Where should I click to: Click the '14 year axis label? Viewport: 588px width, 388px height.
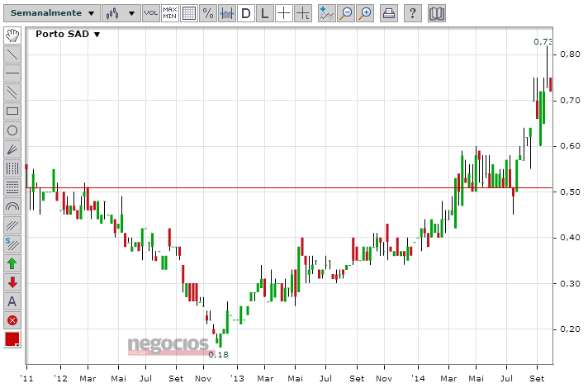[418, 379]
